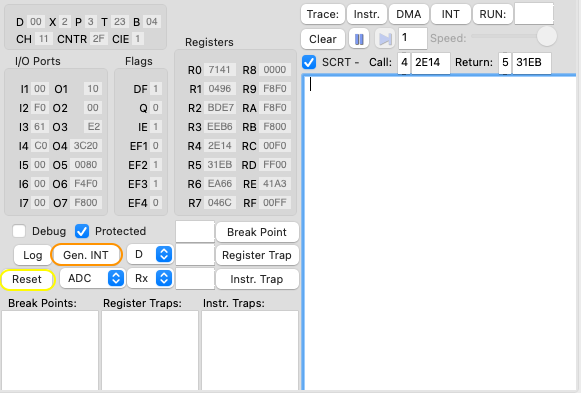Click the R2 value BDE7
This screenshot has width=581, height=393.
coord(220,108)
